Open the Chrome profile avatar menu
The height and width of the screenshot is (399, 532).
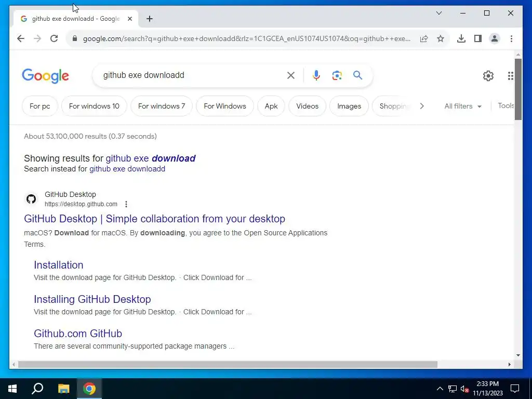tap(495, 38)
